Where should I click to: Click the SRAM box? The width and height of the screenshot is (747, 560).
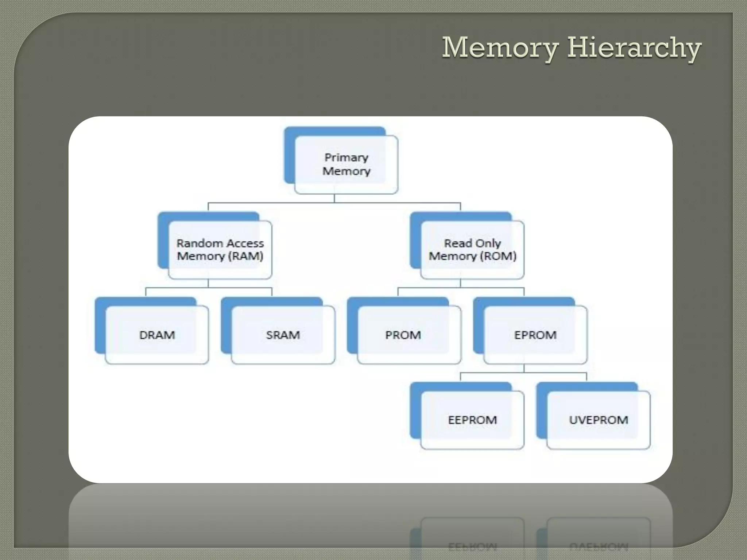pyautogui.click(x=283, y=335)
